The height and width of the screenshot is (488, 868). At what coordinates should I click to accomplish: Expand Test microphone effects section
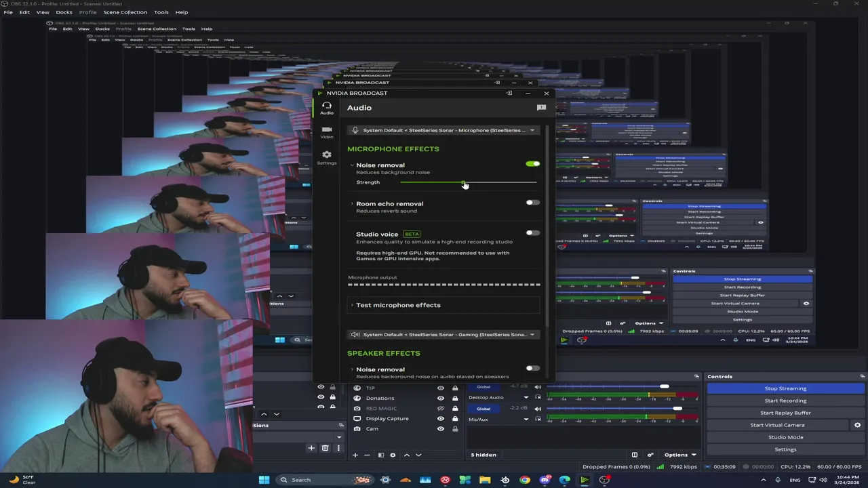443,305
